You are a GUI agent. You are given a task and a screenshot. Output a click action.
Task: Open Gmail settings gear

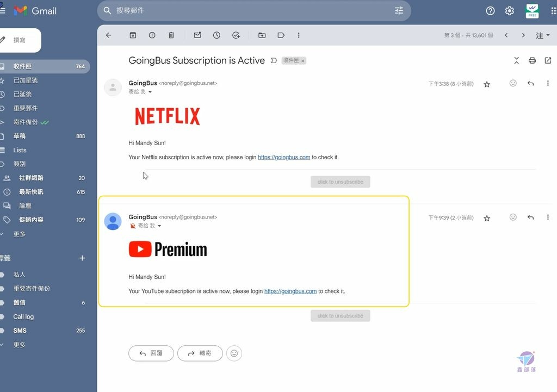click(509, 11)
